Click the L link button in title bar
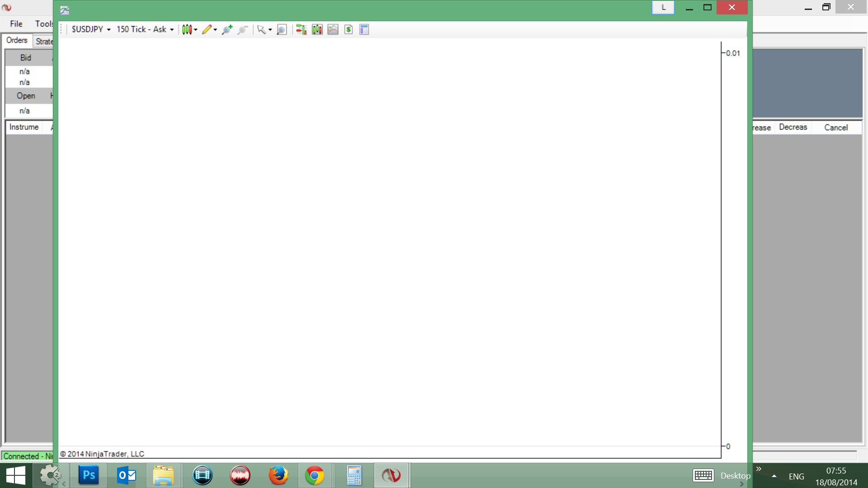868x488 pixels. [x=663, y=8]
